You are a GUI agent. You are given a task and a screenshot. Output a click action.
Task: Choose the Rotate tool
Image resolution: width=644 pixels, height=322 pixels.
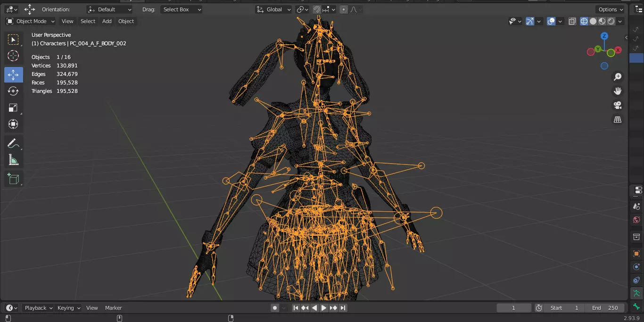(x=13, y=91)
